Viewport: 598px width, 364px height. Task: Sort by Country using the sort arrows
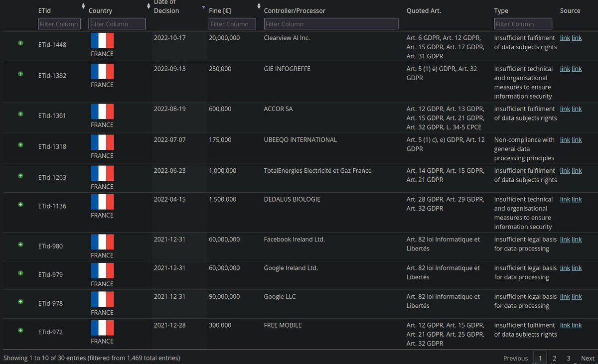pos(149,6)
